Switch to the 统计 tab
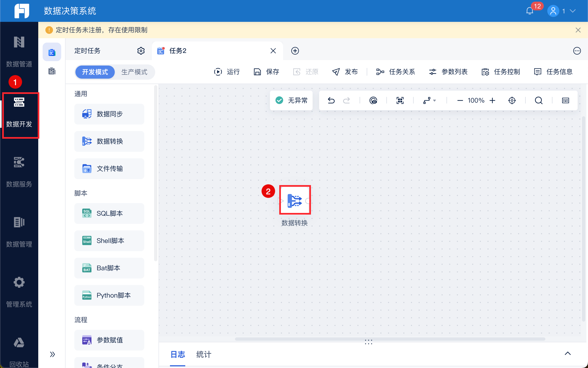 coord(204,354)
